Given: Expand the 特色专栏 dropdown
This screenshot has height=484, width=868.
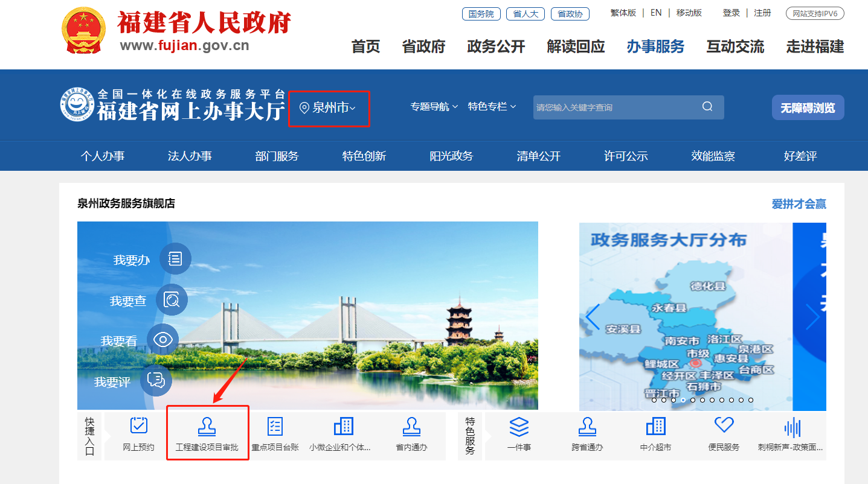Looking at the screenshot, I should click(x=492, y=107).
